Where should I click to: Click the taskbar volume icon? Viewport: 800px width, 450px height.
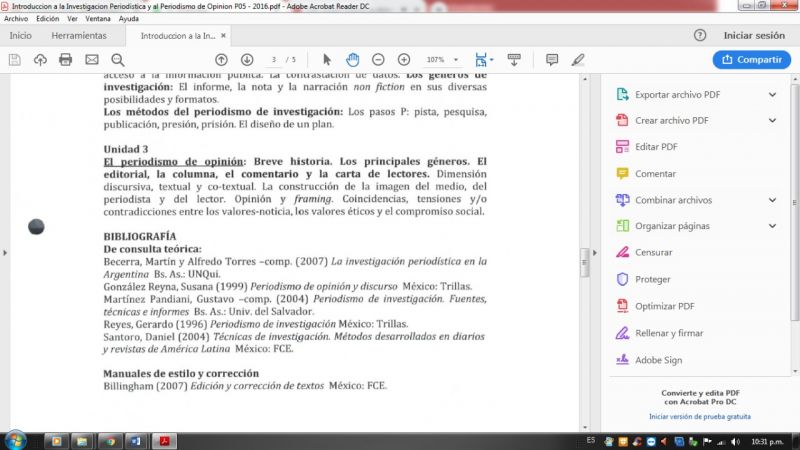735,441
